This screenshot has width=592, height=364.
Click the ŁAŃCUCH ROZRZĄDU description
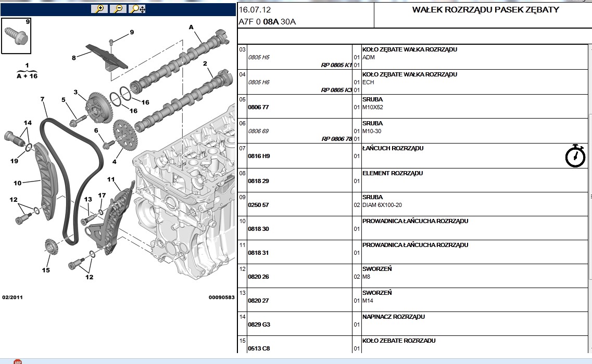click(x=393, y=149)
